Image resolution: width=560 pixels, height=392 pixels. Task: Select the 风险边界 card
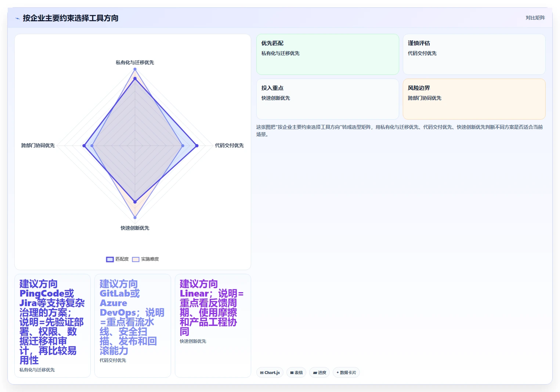pos(474,99)
